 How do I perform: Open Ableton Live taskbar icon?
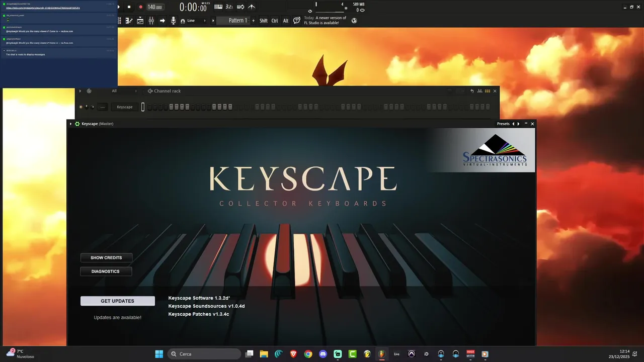pos(396,354)
